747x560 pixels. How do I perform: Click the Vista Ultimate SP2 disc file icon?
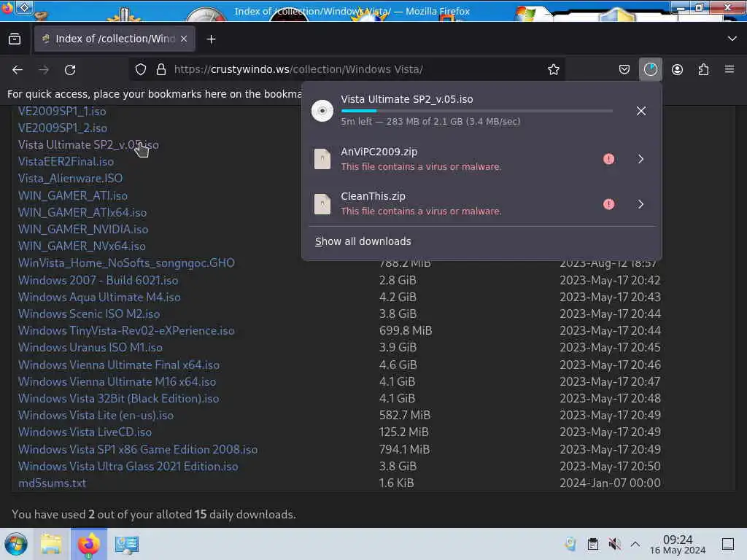(322, 111)
